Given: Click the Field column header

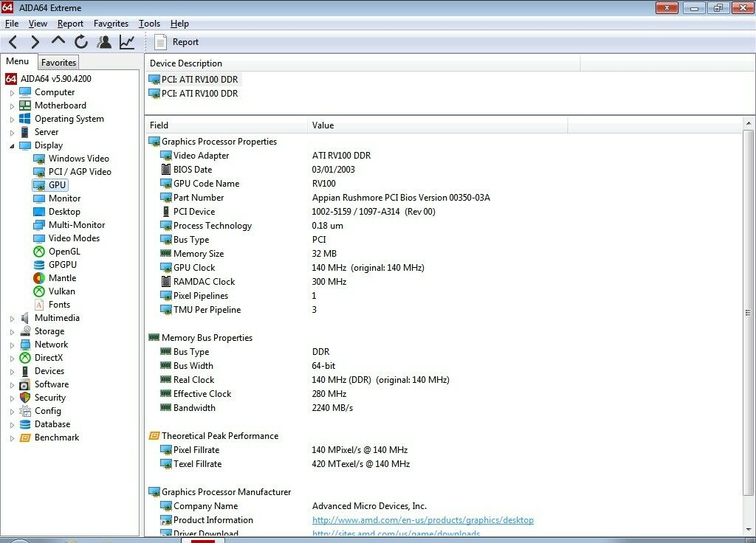Looking at the screenshot, I should tap(226, 125).
